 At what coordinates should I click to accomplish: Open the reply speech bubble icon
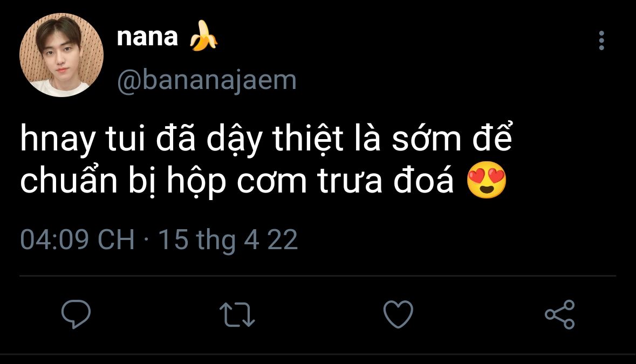pyautogui.click(x=76, y=314)
